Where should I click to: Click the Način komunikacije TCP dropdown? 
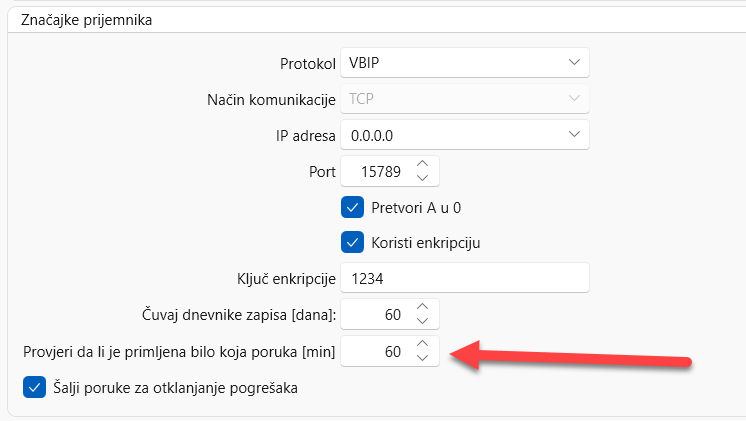464,98
